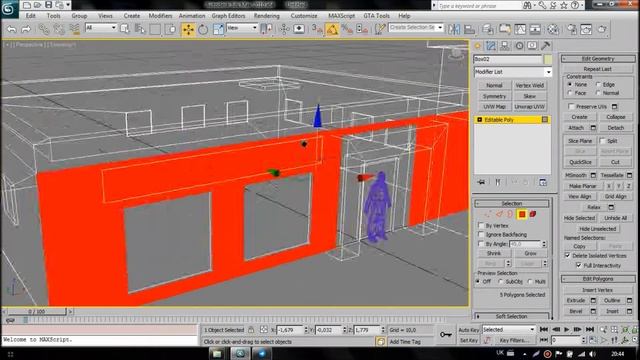Screen dimensions: 640x360
Task: Click the QuickSlice button
Action: 580,162
